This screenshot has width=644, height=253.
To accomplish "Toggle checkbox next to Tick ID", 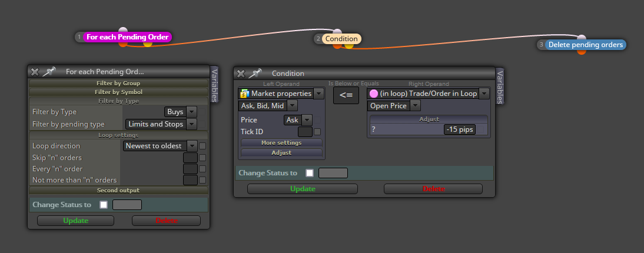I will click(x=317, y=132).
